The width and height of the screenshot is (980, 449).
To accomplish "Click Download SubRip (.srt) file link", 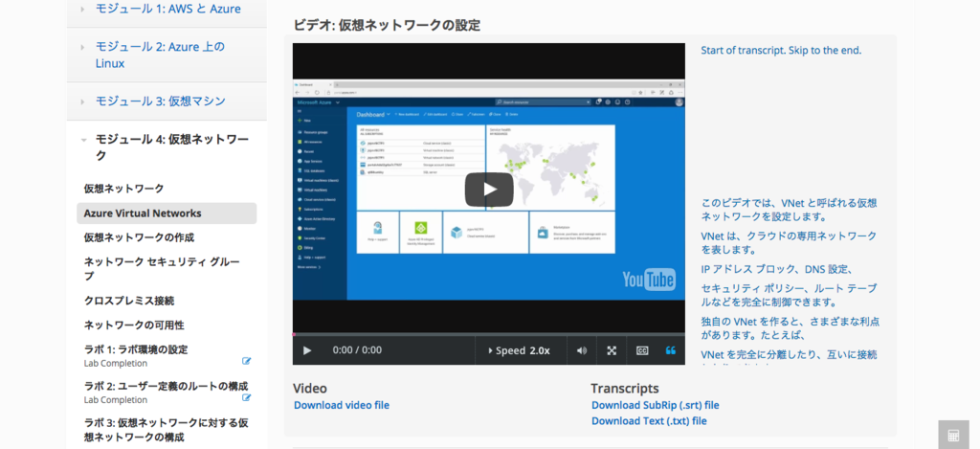I will point(655,405).
